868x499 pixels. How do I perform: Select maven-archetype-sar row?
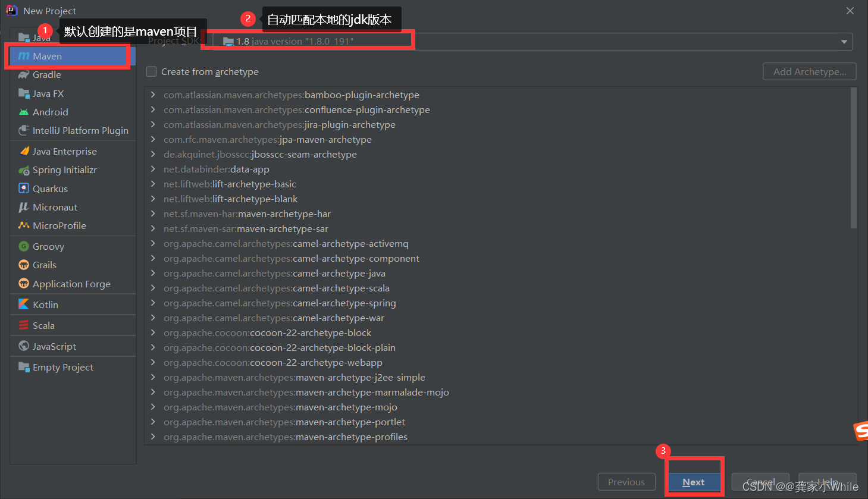pyautogui.click(x=497, y=228)
